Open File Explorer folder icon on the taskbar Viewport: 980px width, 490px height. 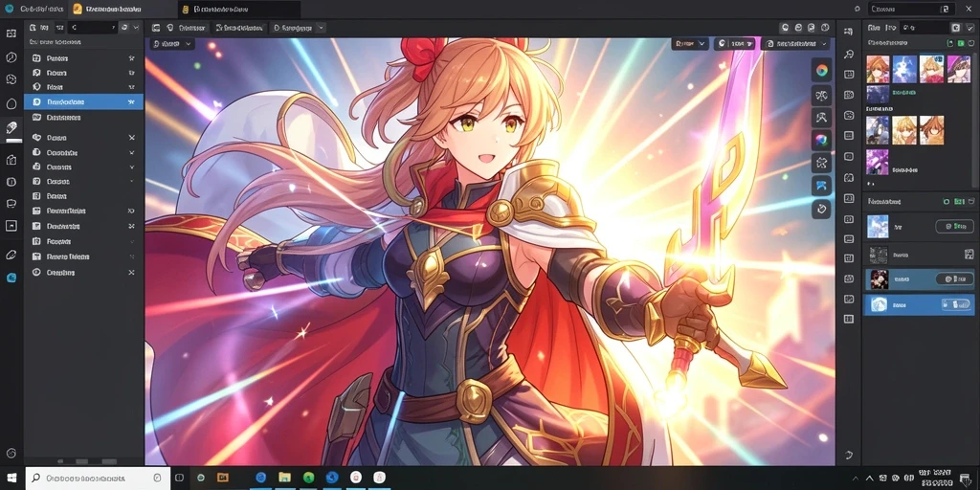284,478
